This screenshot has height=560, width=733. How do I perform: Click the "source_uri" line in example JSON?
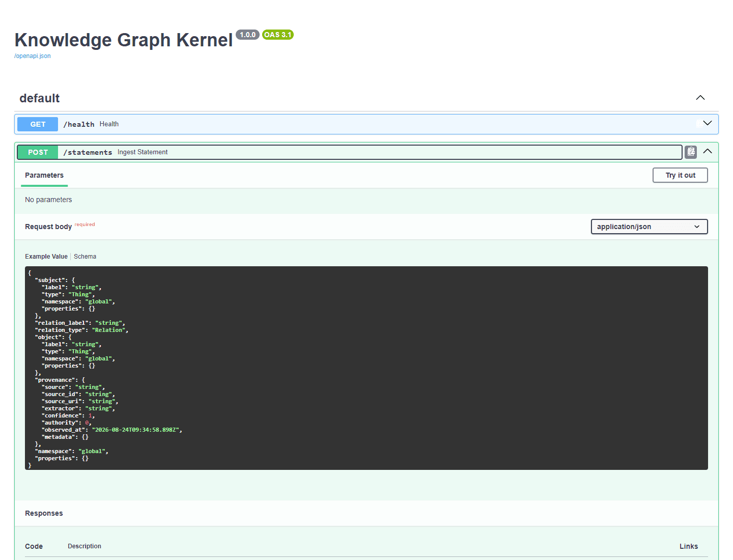[x=80, y=401]
